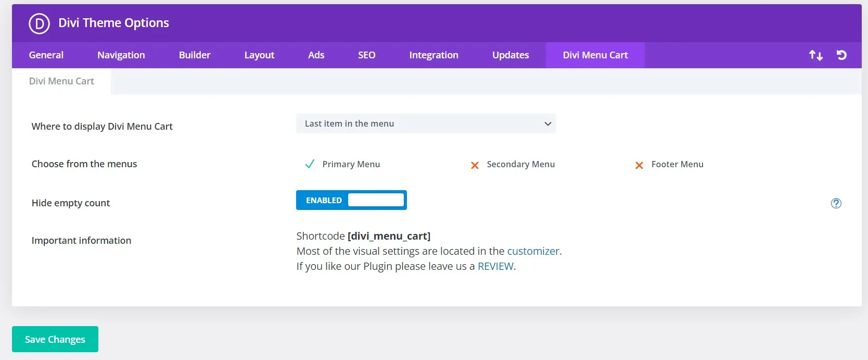Click the Save Changes button
Screen dimensions: 868x360
(55, 339)
